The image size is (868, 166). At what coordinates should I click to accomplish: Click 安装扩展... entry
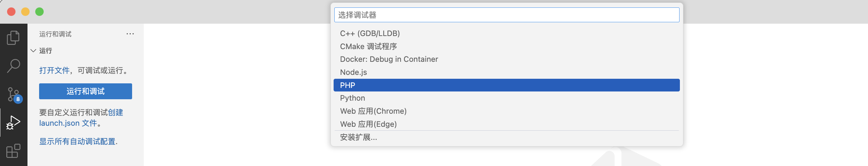(507, 137)
